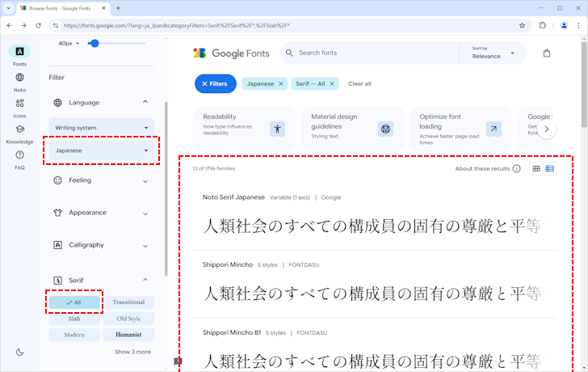Open Material design guidelines card
Screen dimensions: 588x372
(x=352, y=129)
